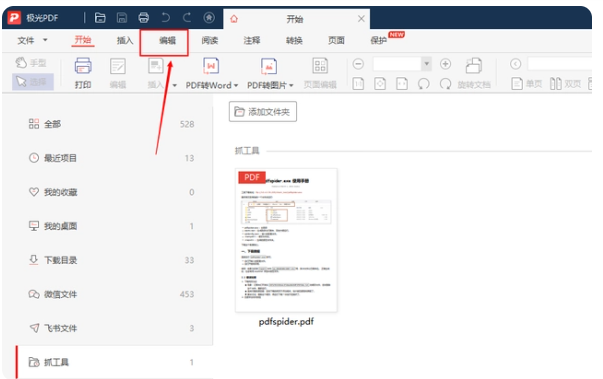Switch to the 注释 ribbon tab
The image size is (603, 379).
pos(252,40)
